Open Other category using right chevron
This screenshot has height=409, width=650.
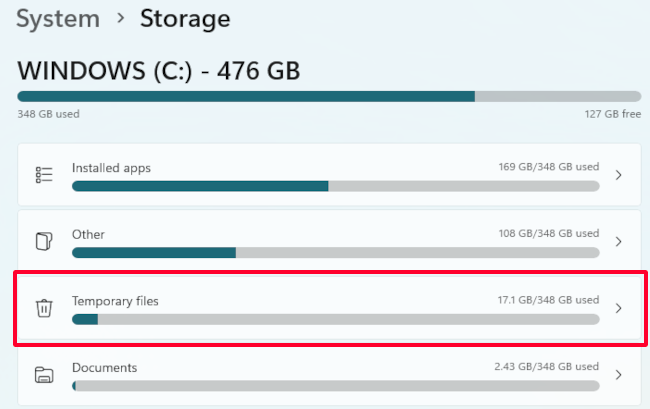point(618,241)
